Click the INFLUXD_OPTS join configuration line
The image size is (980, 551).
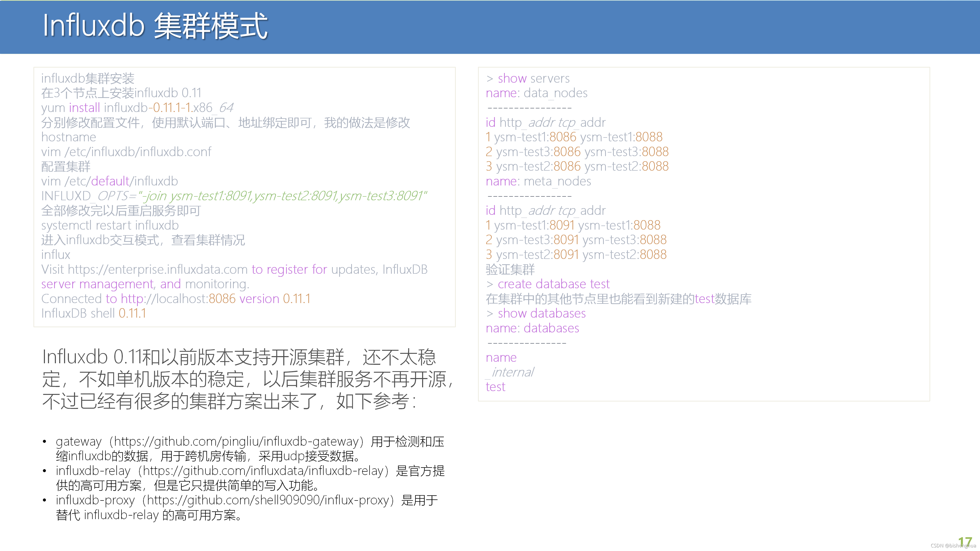tap(234, 196)
